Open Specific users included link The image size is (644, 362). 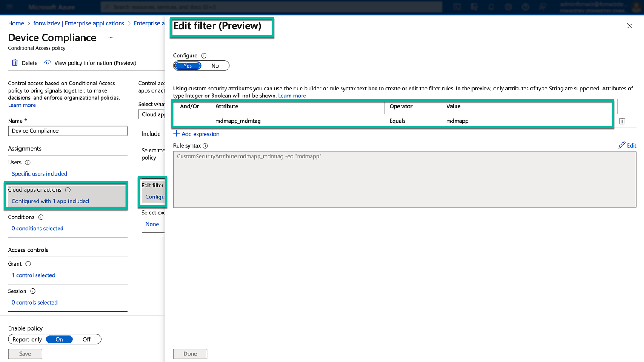pos(39,174)
